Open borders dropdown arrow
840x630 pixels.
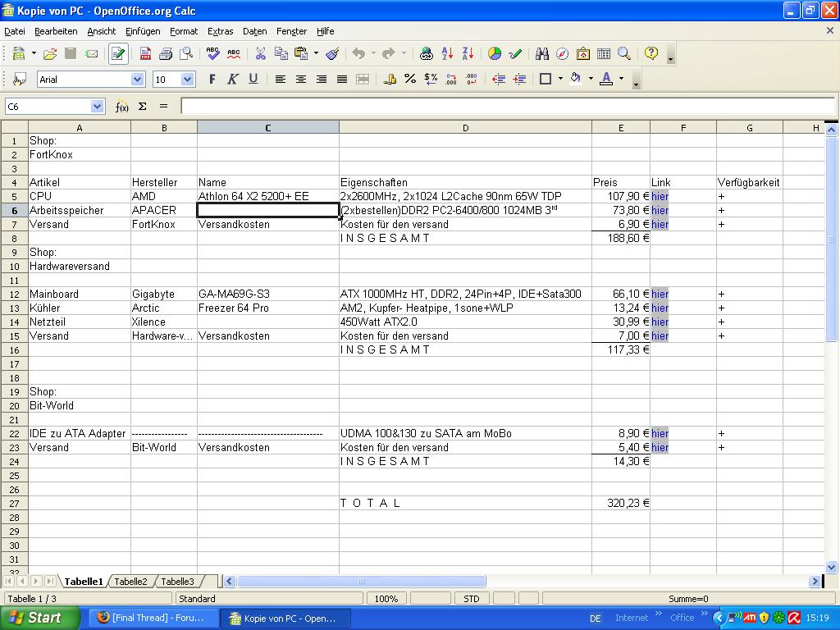pyautogui.click(x=560, y=80)
